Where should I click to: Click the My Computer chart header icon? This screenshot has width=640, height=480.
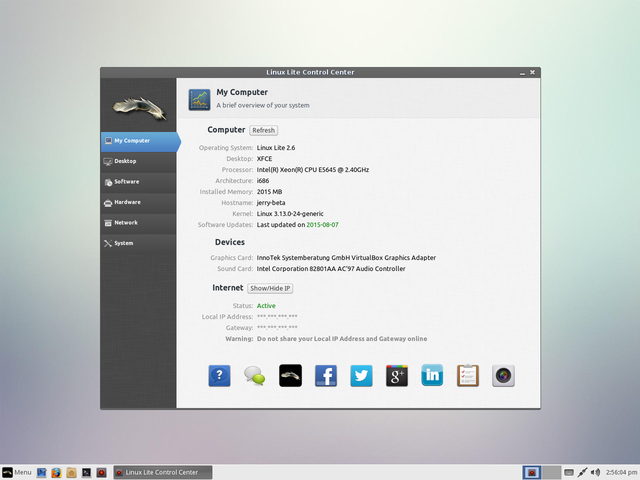click(x=200, y=100)
